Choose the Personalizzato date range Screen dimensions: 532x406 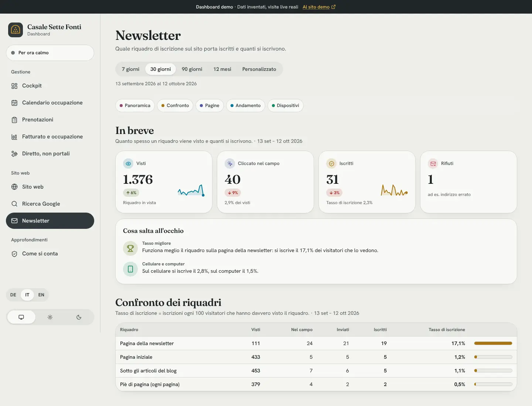[x=259, y=69]
